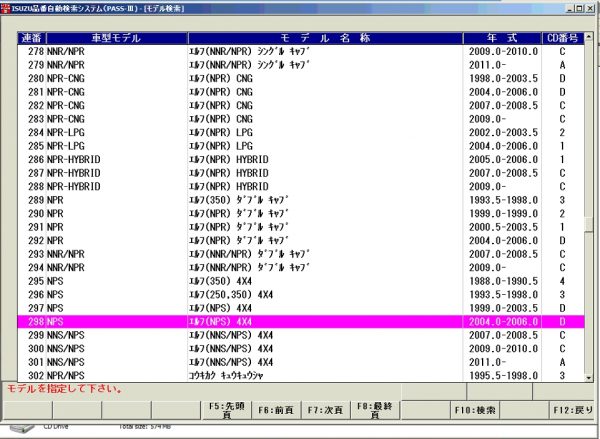The width and height of the screenshot is (600, 439).
Task: Select row 283 NPR-CNG 2009.0-
Action: (301, 119)
